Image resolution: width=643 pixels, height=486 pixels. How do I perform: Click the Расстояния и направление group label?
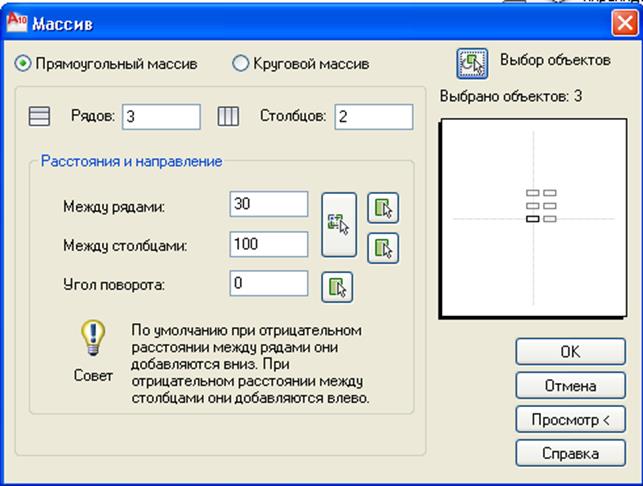132,161
